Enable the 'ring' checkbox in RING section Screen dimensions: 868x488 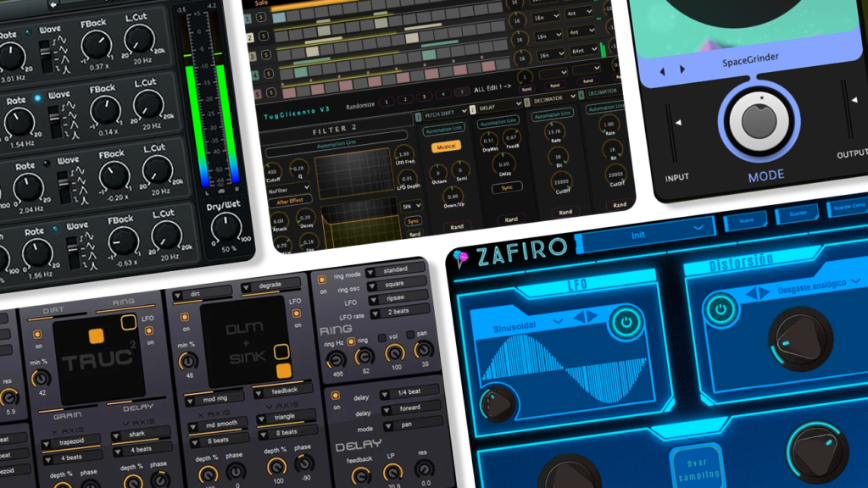(x=351, y=342)
